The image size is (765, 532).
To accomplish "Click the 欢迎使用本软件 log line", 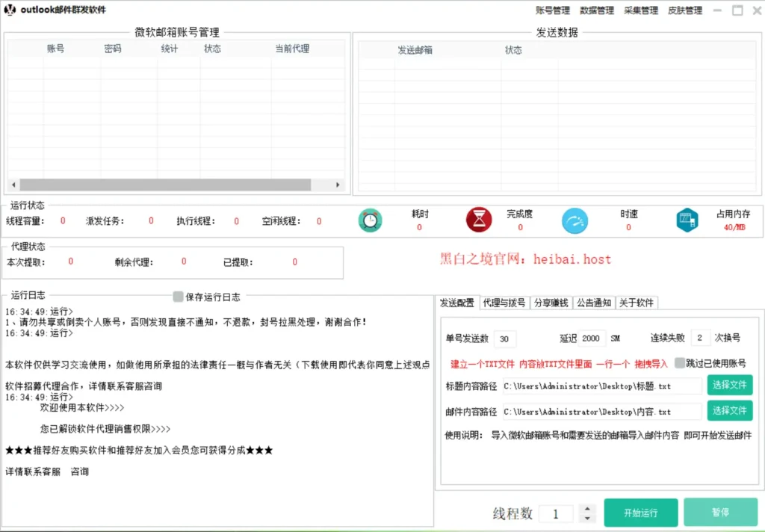I will point(82,407).
